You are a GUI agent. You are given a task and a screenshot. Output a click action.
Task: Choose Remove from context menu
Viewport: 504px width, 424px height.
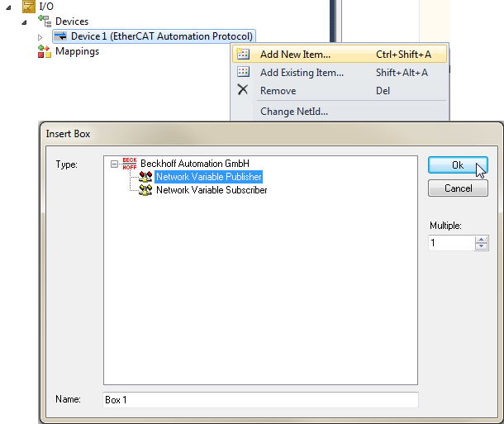tap(340, 91)
